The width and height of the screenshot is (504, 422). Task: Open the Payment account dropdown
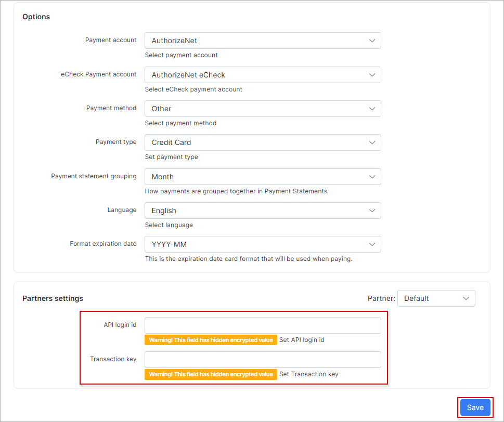tap(263, 41)
